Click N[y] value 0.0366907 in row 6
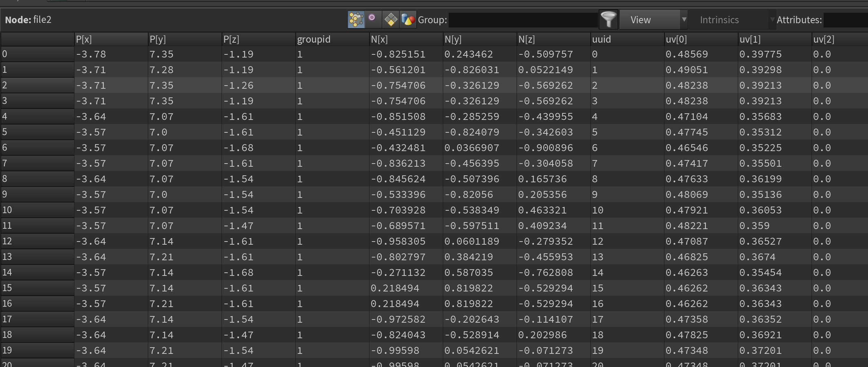Image resolution: width=868 pixels, height=367 pixels. point(472,148)
